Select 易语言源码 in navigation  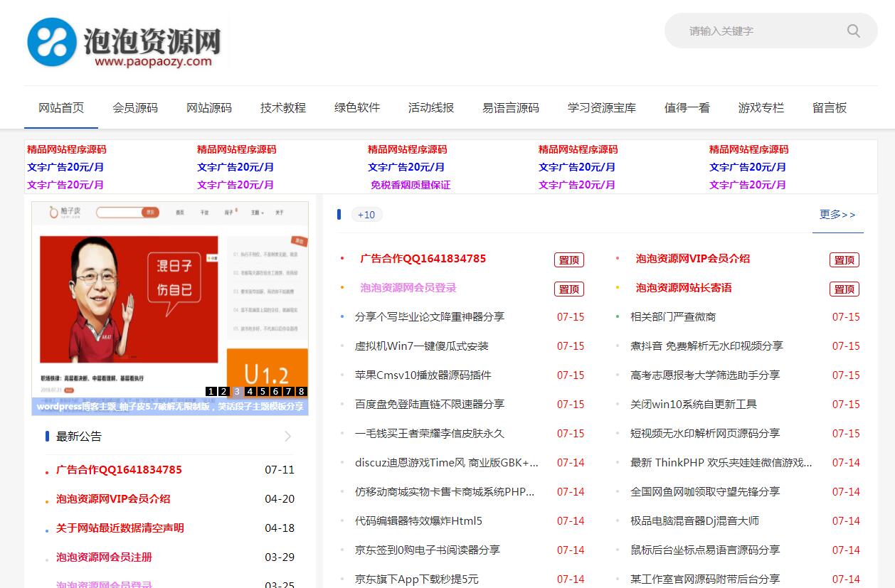(x=511, y=108)
